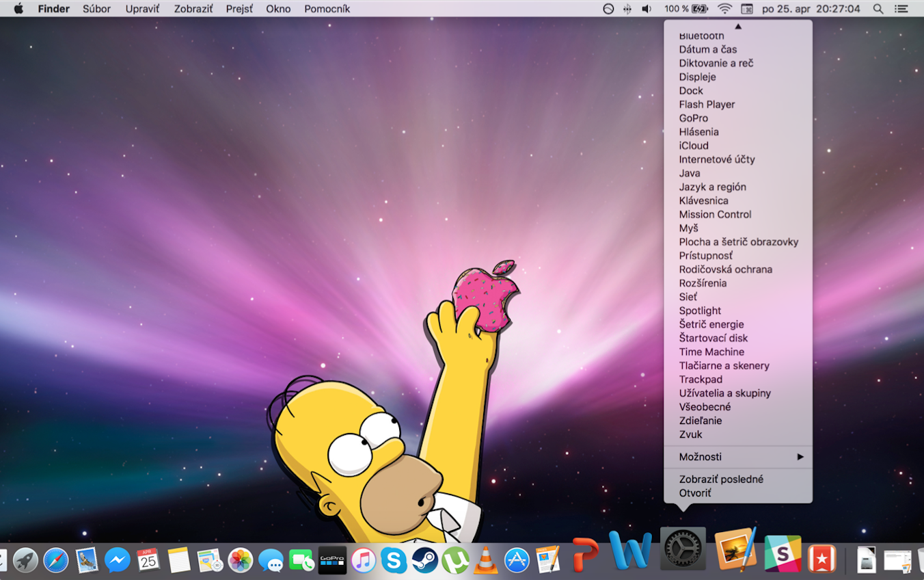Open Calendar showing APR 25
Viewport: 924px width, 580px height.
click(148, 560)
